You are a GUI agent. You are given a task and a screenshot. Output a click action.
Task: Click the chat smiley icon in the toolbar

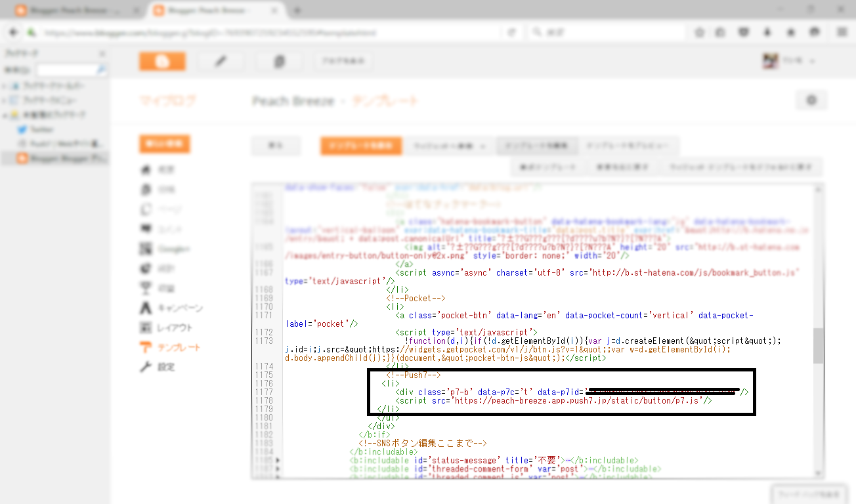pyautogui.click(x=815, y=32)
